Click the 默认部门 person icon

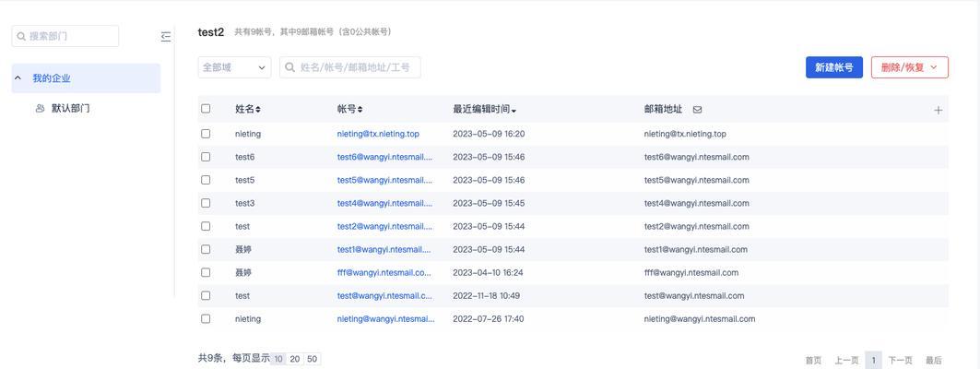(x=40, y=108)
